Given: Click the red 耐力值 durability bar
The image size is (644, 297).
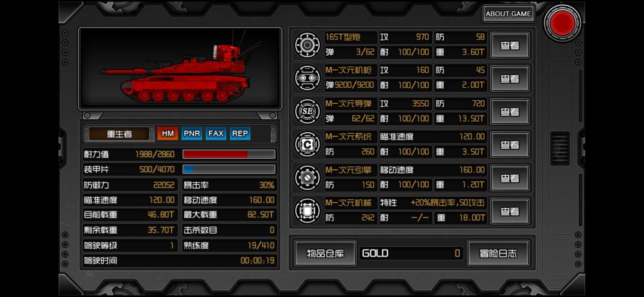Looking at the screenshot, I should click(229, 154).
